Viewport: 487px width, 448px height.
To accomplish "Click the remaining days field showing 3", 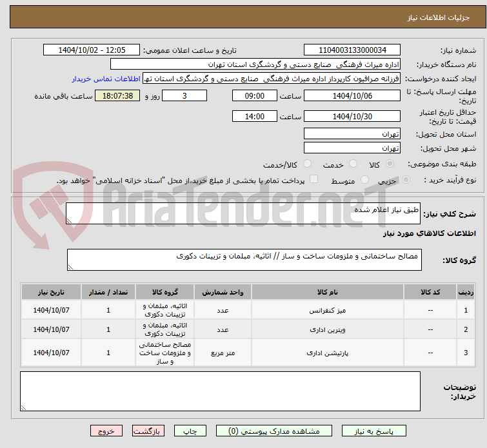I will [184, 95].
